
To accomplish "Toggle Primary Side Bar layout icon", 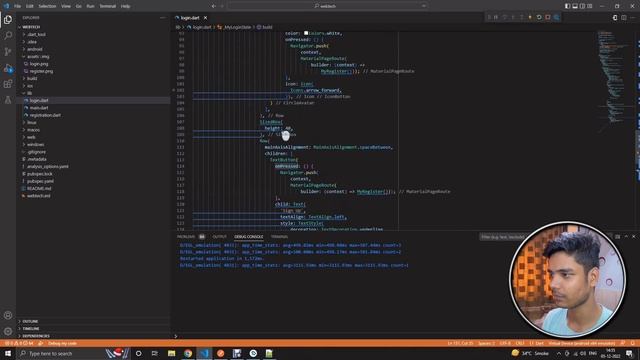I will pos(567,6).
